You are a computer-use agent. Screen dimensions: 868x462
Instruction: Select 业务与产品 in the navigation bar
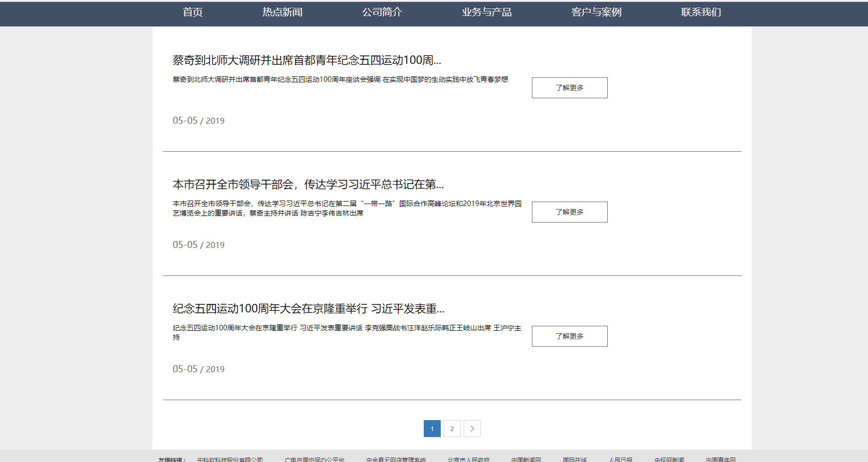[x=487, y=12]
